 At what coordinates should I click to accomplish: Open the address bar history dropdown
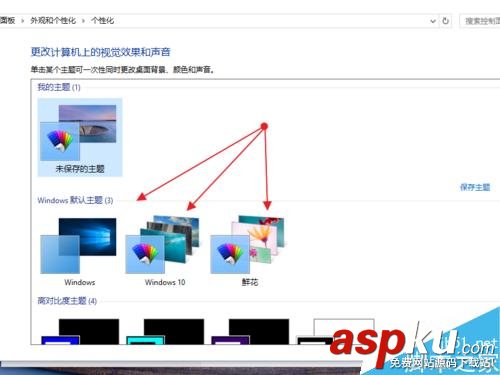tap(433, 21)
